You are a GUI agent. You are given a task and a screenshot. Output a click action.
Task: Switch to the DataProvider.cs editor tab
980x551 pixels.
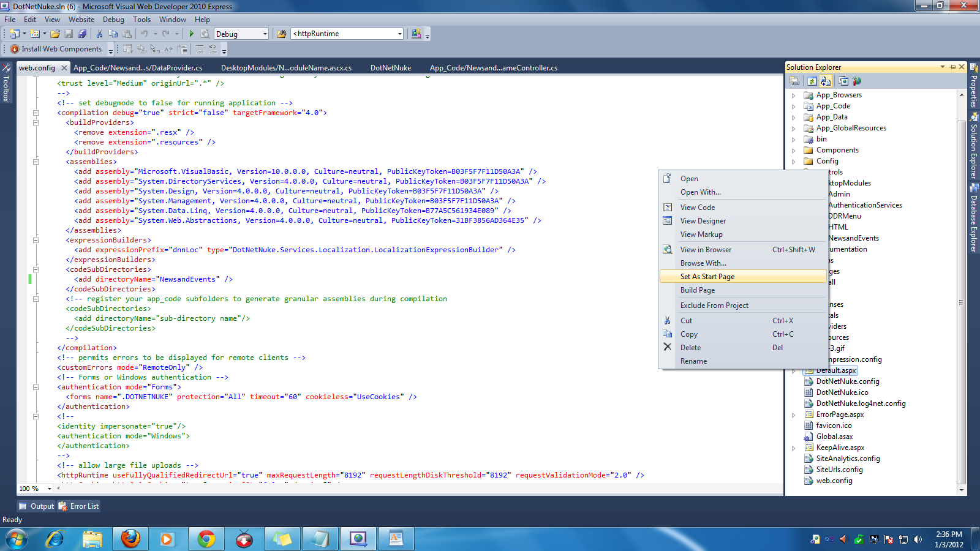[138, 68]
